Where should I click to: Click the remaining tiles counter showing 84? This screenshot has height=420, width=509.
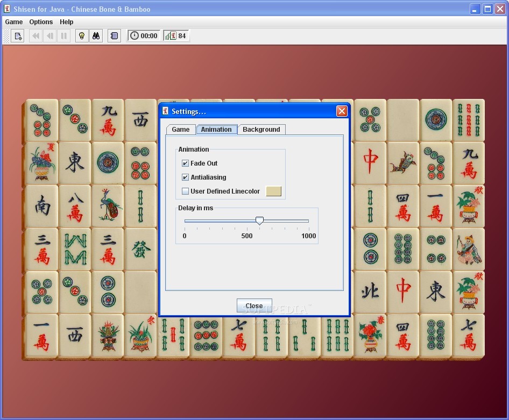point(175,35)
